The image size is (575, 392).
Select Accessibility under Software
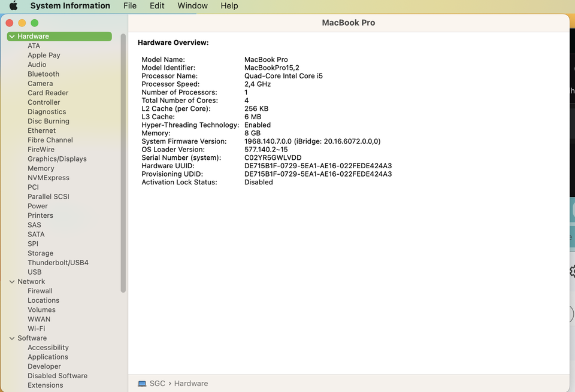tap(48, 348)
